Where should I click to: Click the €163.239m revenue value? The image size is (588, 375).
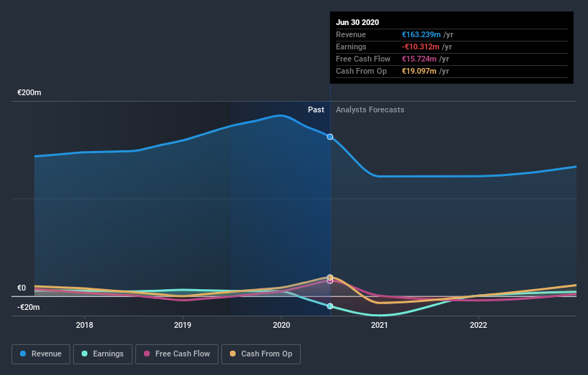(x=421, y=34)
